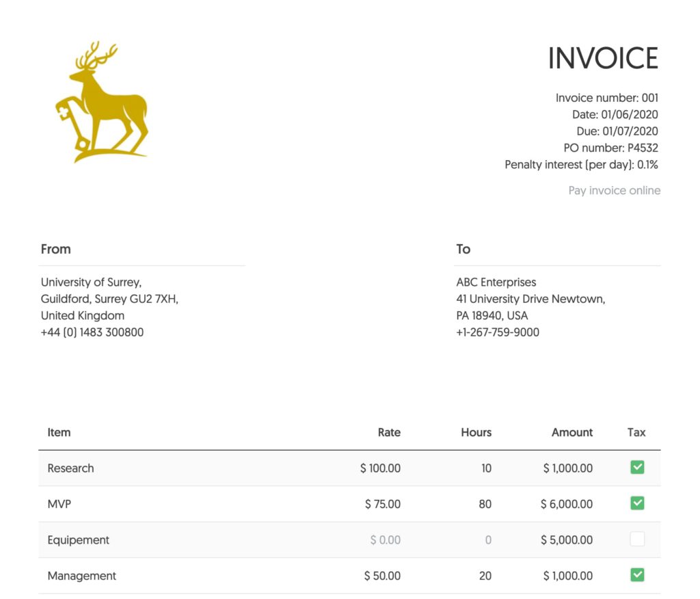Click the INVOICE heading
Screen dimensions: 700x599
click(603, 58)
